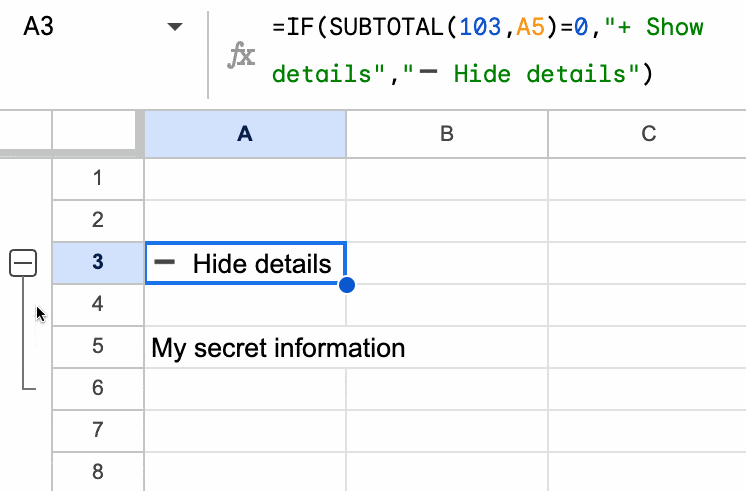The width and height of the screenshot is (746, 491).
Task: Select empty cell A4
Action: coord(245,305)
